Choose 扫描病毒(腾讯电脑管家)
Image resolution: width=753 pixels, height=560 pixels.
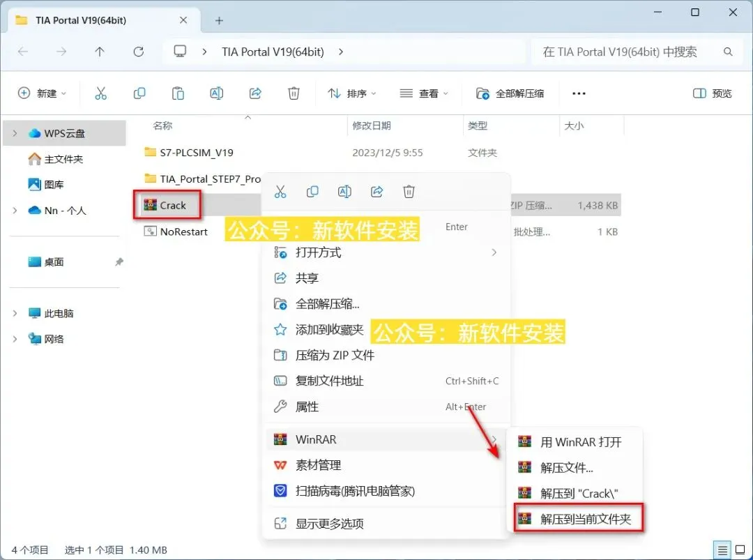click(x=386, y=491)
